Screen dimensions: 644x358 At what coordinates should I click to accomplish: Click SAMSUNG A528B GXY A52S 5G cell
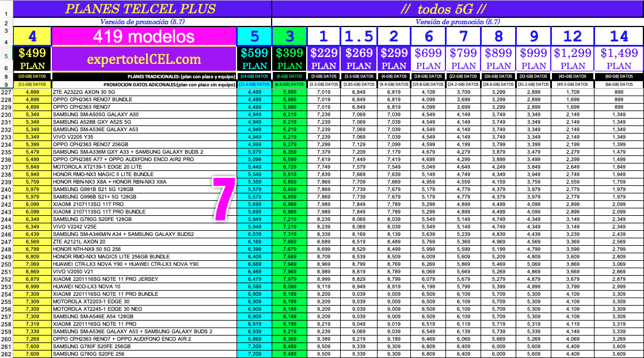tap(144, 122)
